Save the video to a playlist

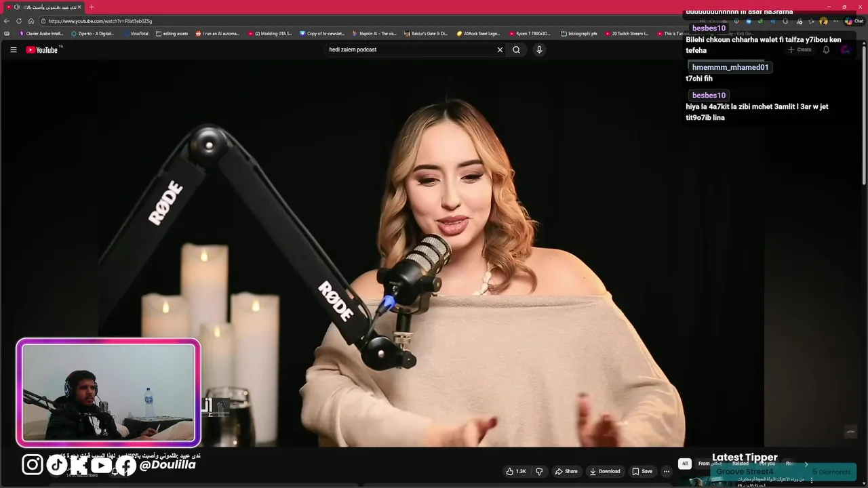point(642,471)
